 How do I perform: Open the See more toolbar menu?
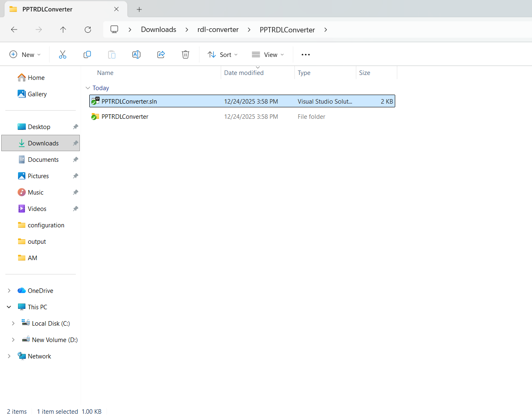pyautogui.click(x=306, y=54)
